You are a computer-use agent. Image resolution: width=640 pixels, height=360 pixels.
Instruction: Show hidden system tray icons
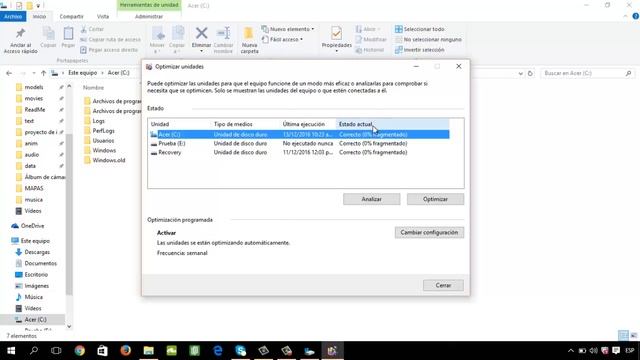[x=571, y=351]
